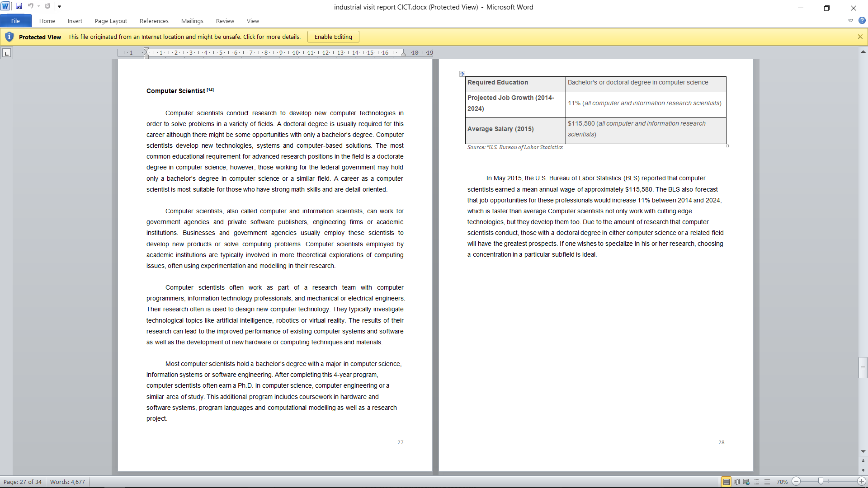Image resolution: width=868 pixels, height=488 pixels.
Task: Open Microsoft Word Help question mark icon
Action: click(x=862, y=20)
